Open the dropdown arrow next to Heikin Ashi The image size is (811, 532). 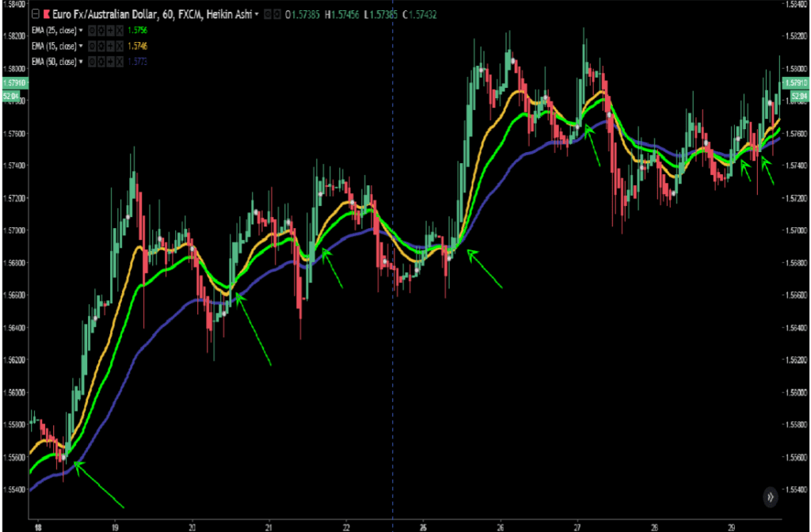(x=257, y=14)
